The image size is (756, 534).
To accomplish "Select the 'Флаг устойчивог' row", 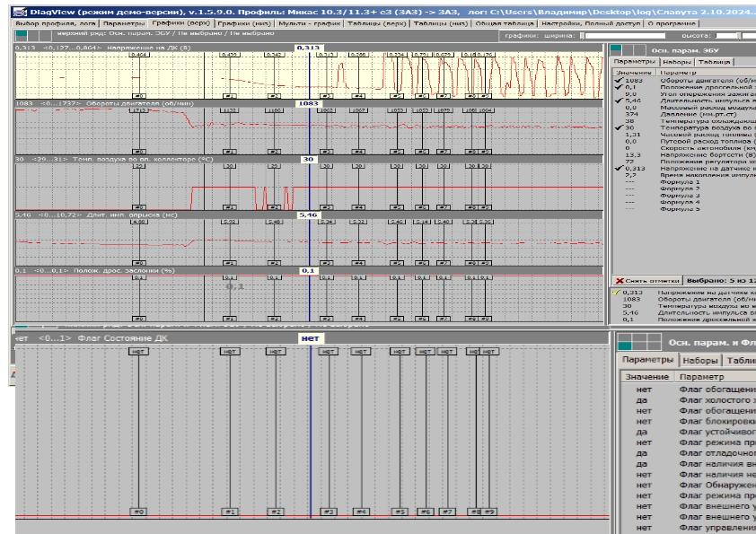I will click(688, 432).
